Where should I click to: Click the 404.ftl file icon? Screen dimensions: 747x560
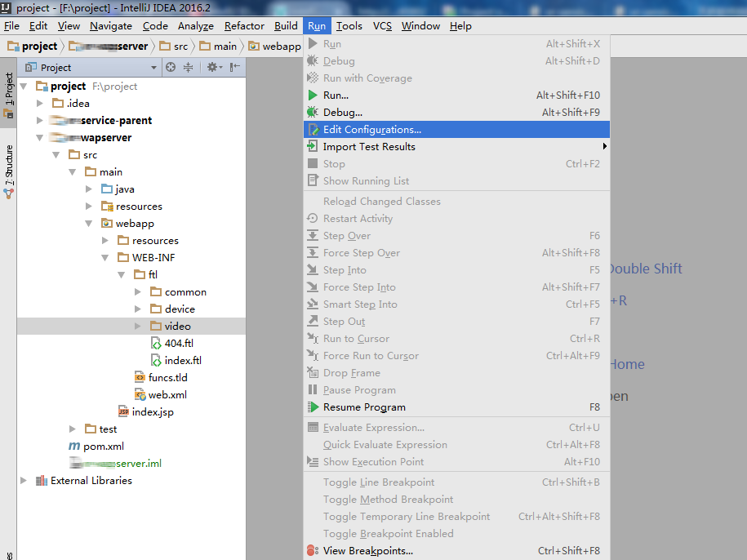click(156, 344)
